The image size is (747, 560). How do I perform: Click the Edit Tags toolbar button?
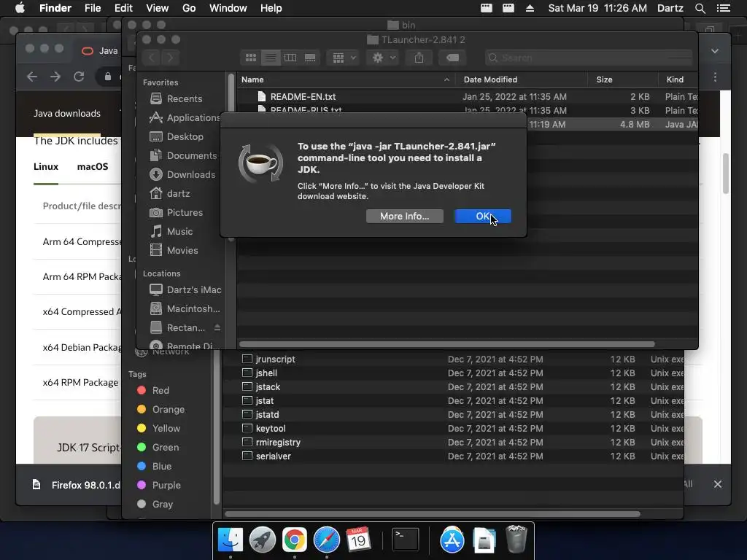452,58
